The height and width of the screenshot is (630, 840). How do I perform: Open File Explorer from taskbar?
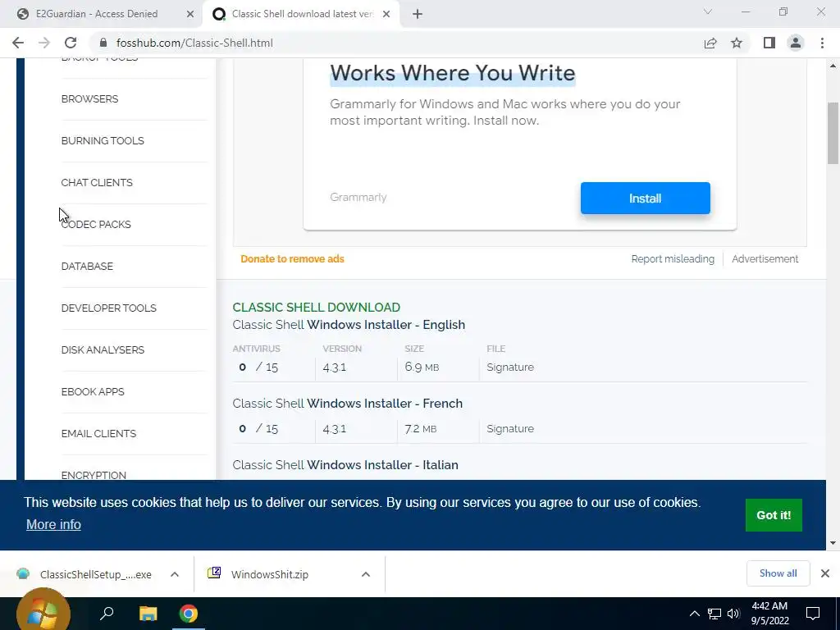148,614
